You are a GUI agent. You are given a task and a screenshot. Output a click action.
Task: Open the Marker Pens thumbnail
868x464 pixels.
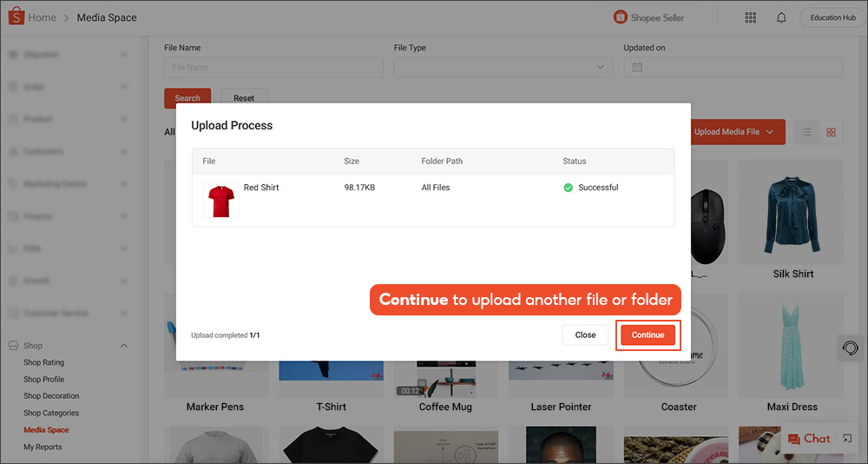tap(216, 379)
